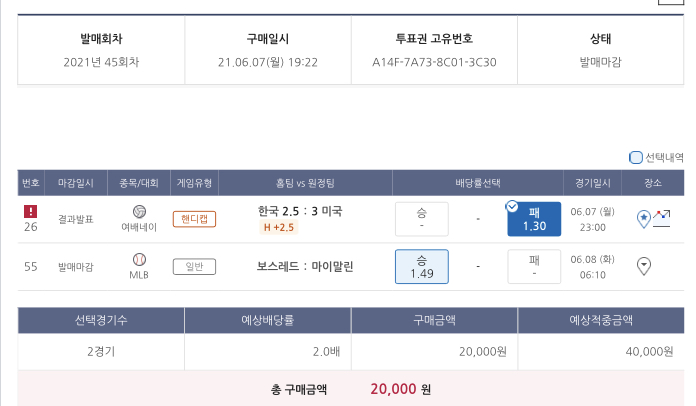
Task: Click the volleyball 여배네이 sport icon
Action: pyautogui.click(x=139, y=212)
